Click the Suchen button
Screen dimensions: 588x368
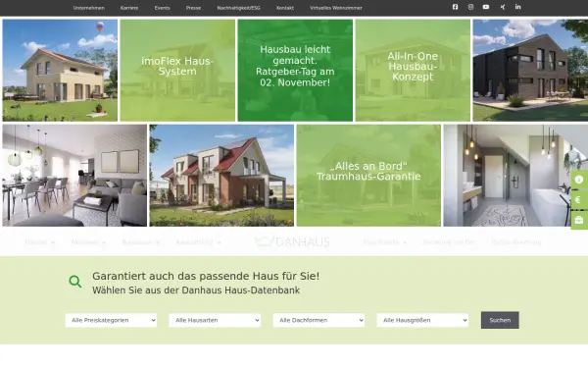tap(500, 320)
